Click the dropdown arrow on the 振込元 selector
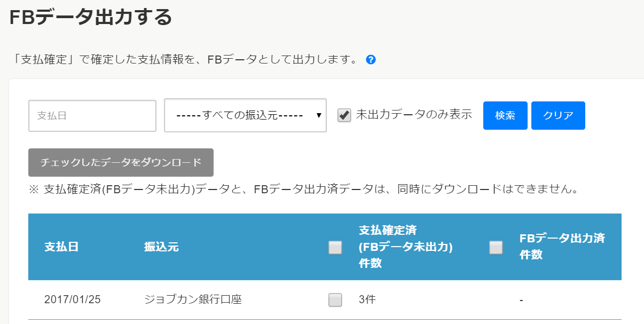 point(319,115)
